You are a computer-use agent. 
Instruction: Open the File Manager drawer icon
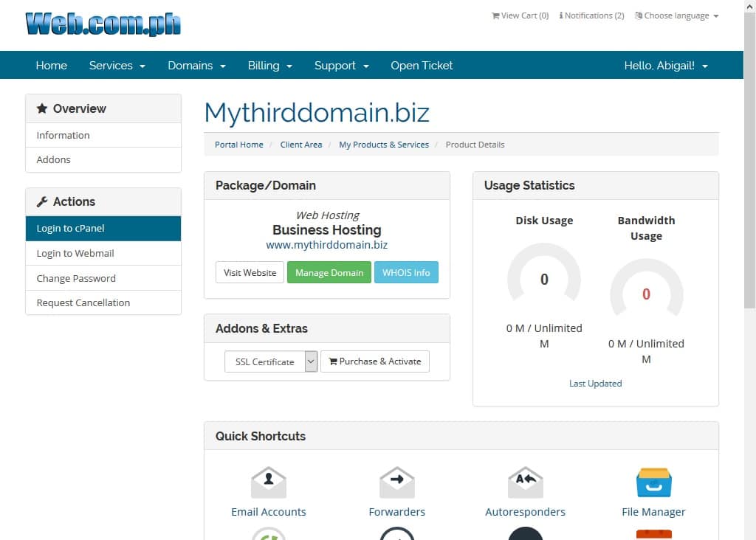pos(654,482)
